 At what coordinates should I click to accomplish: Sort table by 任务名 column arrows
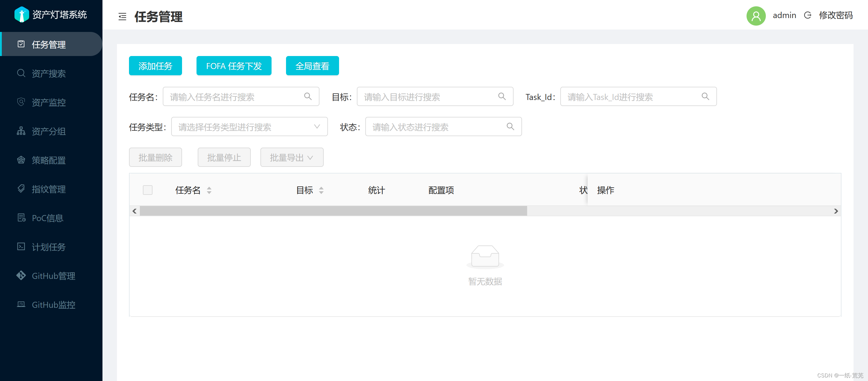[209, 190]
